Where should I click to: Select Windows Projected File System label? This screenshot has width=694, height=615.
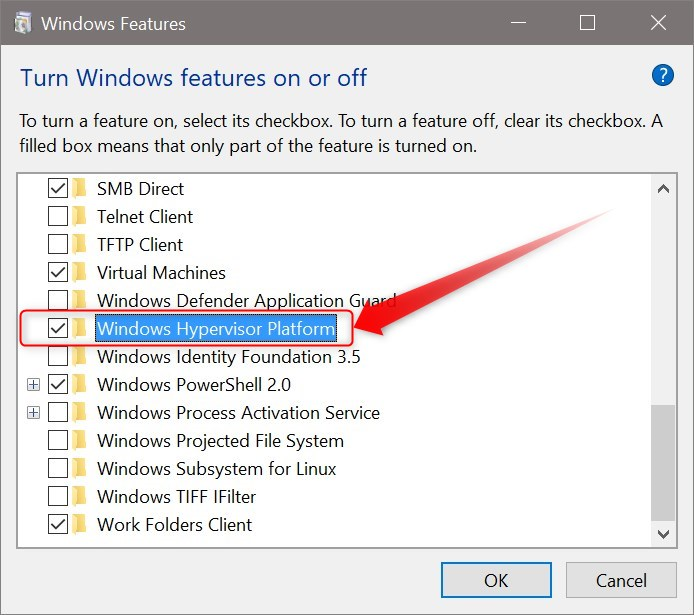point(220,441)
